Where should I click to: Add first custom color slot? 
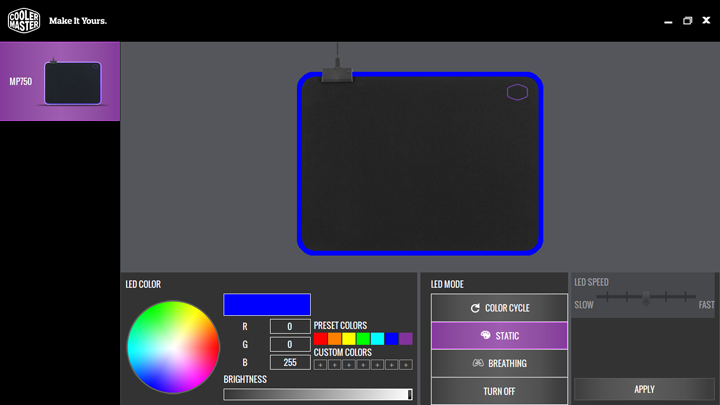pos(320,365)
